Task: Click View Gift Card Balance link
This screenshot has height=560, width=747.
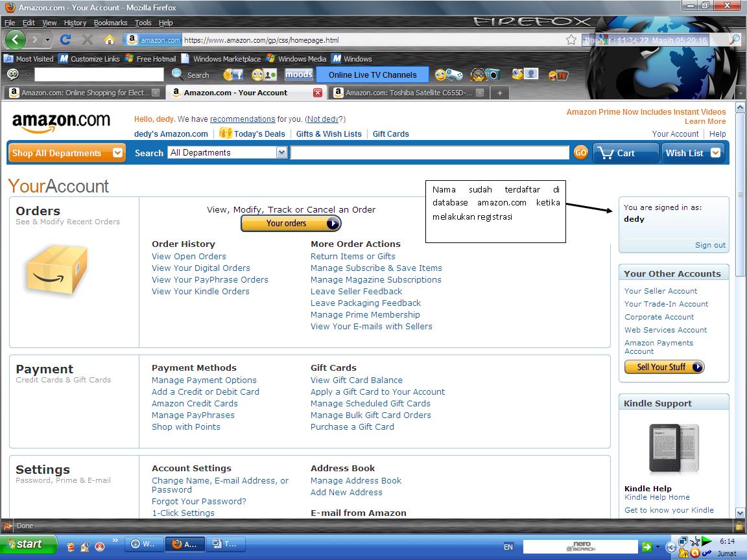Action: tap(357, 380)
